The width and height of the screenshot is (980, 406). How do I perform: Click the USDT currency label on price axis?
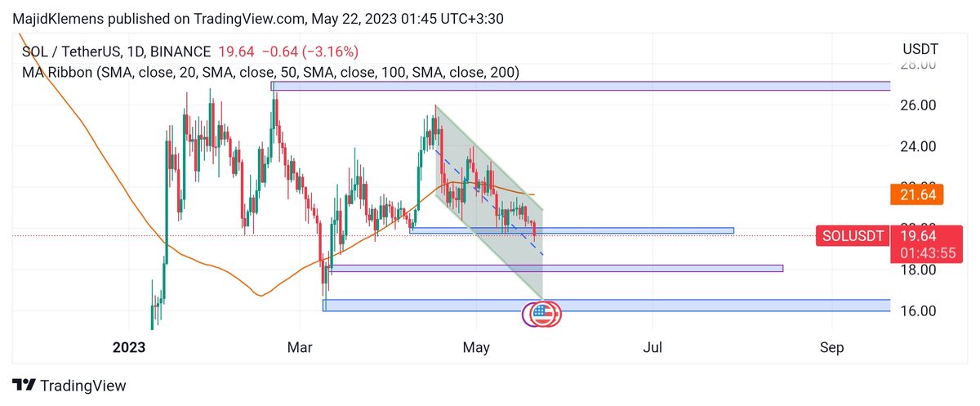pos(920,48)
